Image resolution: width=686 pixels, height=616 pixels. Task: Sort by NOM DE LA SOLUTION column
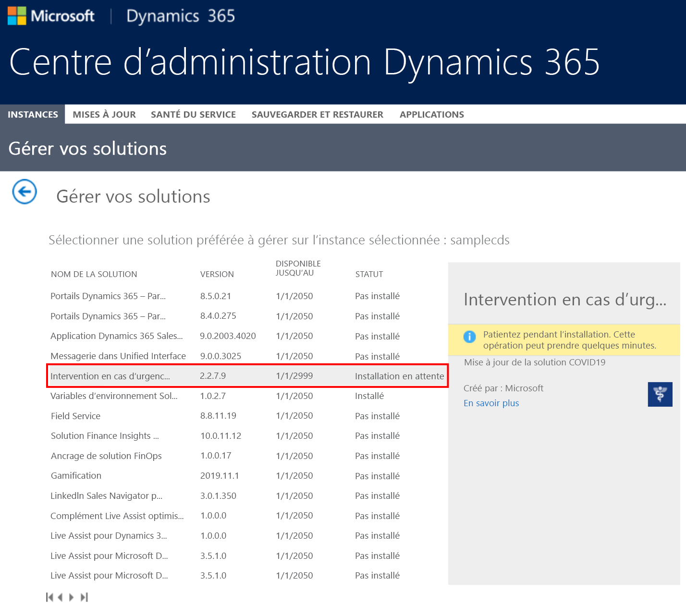94,274
